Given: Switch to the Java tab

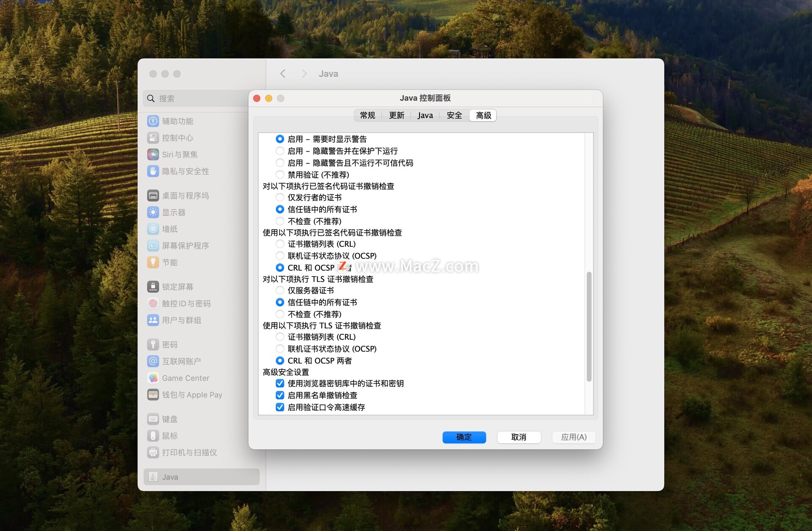Looking at the screenshot, I should [x=425, y=115].
